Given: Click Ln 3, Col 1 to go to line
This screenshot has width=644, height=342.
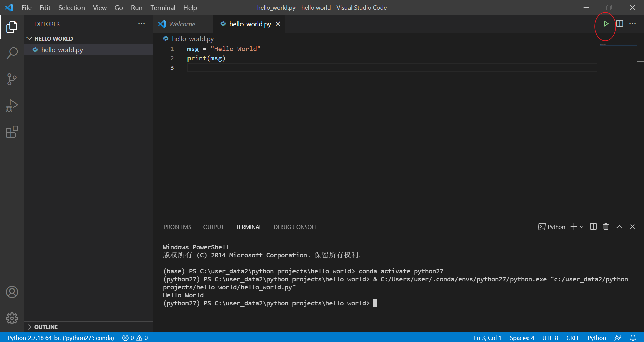Looking at the screenshot, I should [x=487, y=338].
